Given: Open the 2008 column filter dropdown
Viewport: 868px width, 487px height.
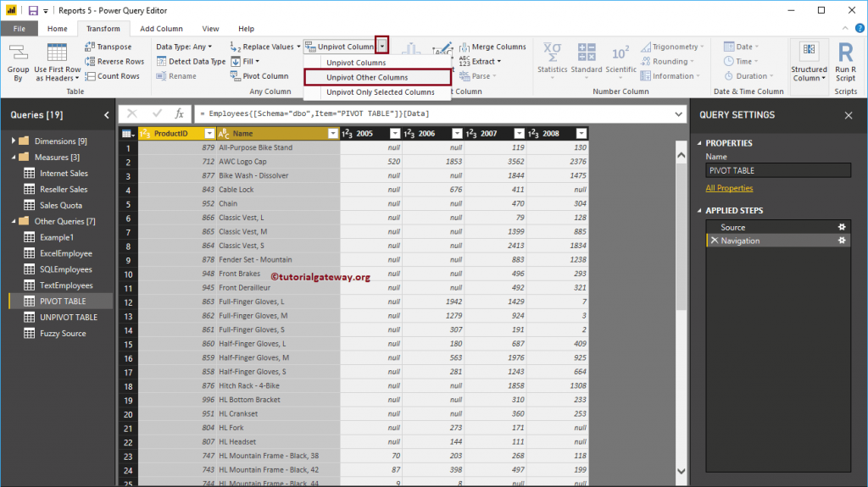Looking at the screenshot, I should point(581,133).
